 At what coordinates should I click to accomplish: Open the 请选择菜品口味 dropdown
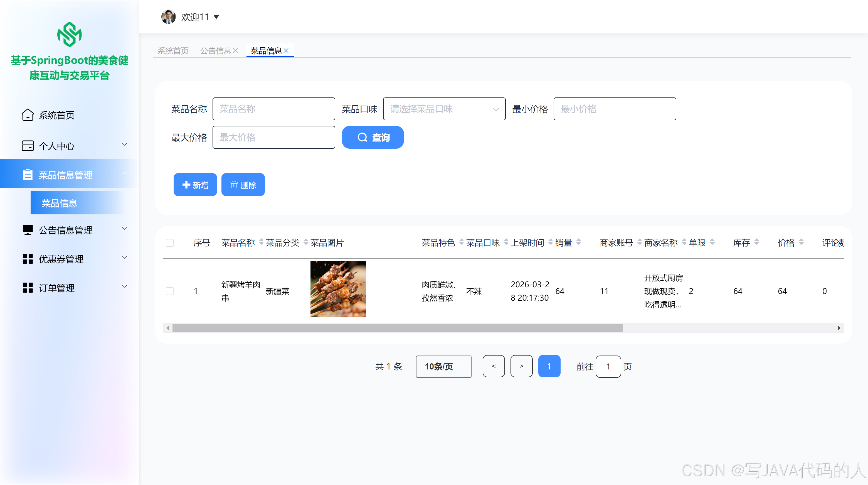tap(444, 109)
